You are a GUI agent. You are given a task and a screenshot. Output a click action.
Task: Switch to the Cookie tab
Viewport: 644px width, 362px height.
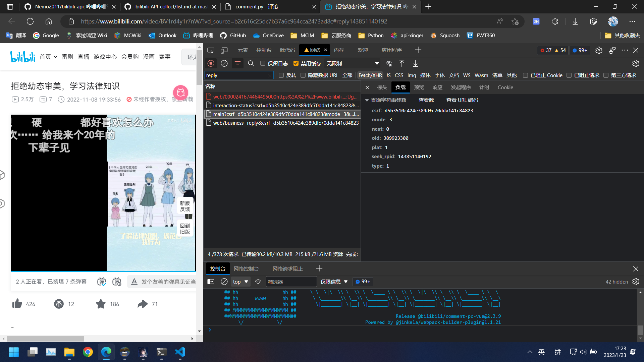pos(505,87)
